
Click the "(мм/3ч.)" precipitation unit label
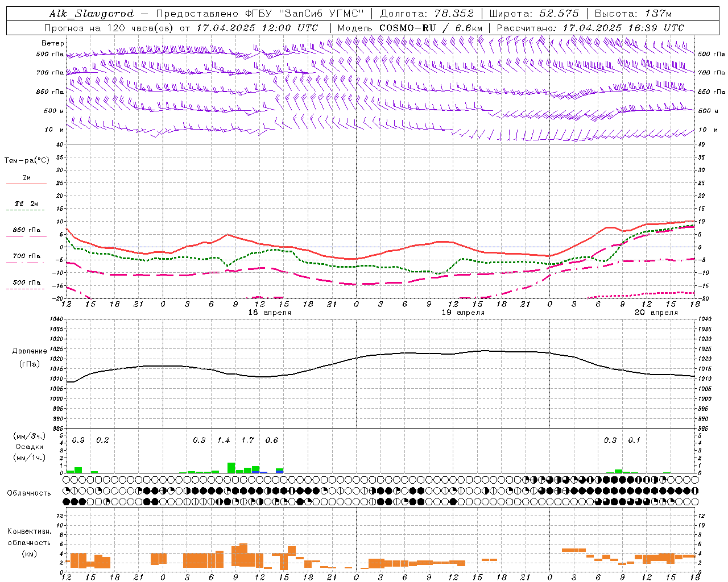[x=29, y=436]
